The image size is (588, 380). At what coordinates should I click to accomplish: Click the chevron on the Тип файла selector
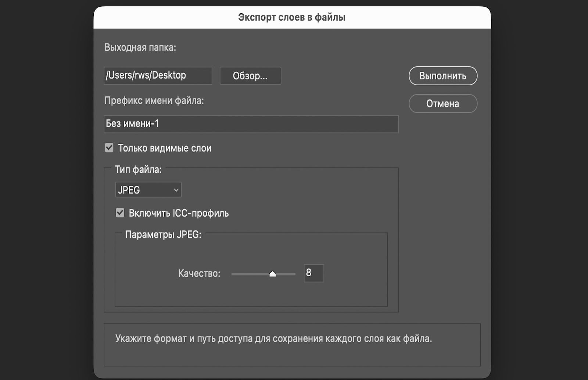(x=175, y=189)
